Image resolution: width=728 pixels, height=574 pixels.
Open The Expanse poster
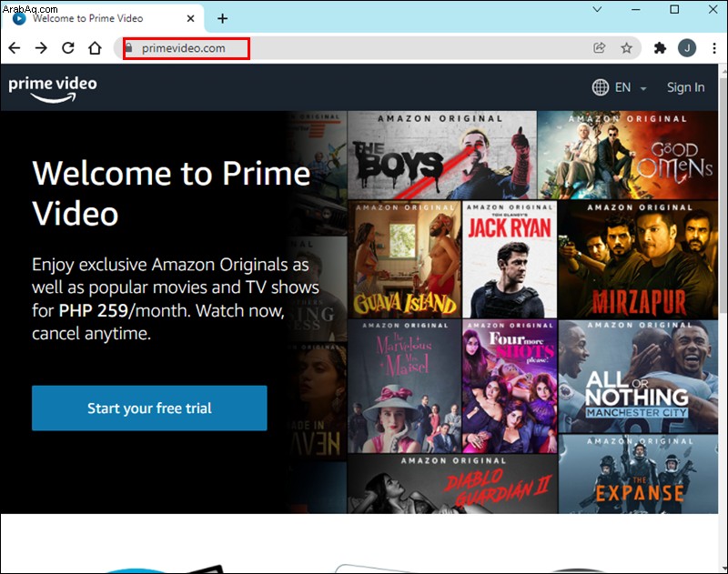tap(638, 474)
